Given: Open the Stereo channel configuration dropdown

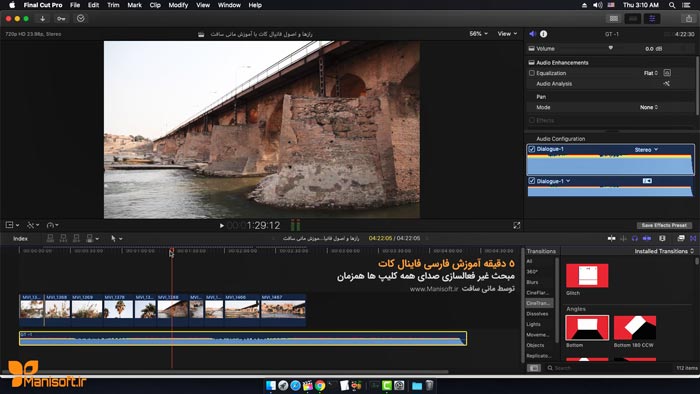Looking at the screenshot, I should (646, 150).
